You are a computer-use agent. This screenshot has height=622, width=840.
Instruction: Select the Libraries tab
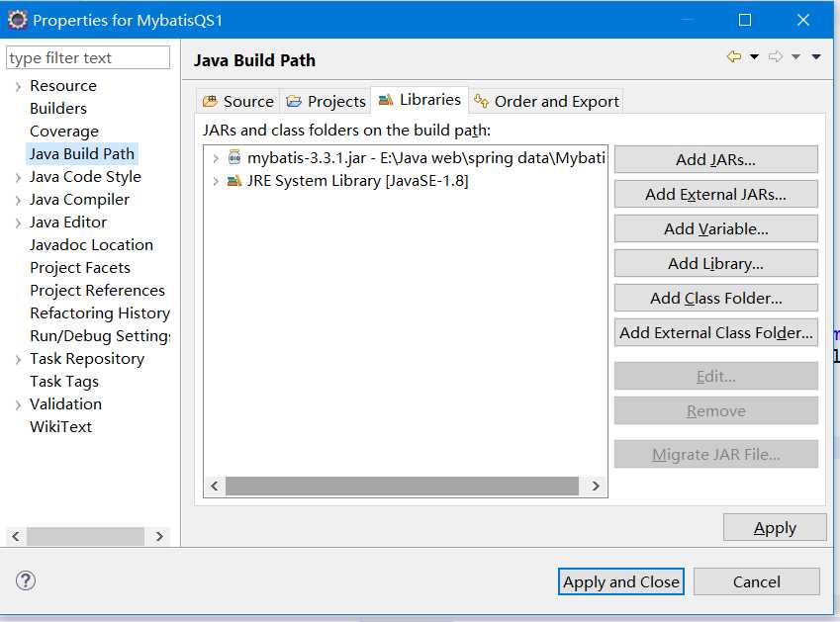click(x=420, y=100)
